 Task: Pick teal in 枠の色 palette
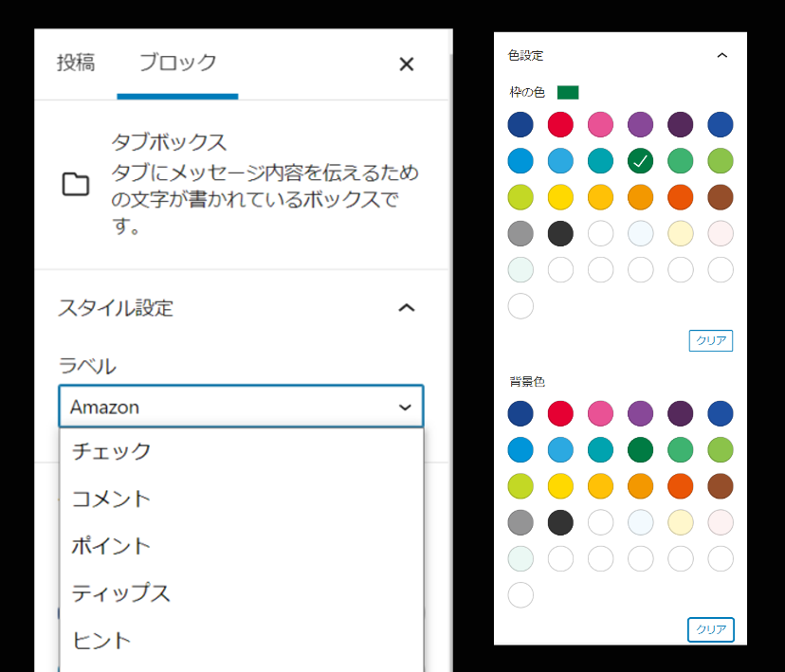point(600,161)
